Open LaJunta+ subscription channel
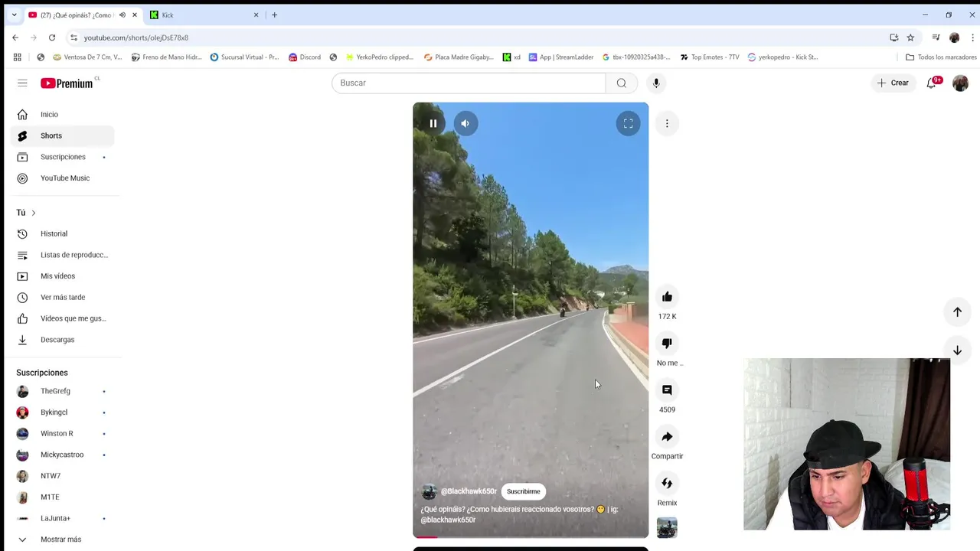The height and width of the screenshot is (551, 980). point(63,518)
